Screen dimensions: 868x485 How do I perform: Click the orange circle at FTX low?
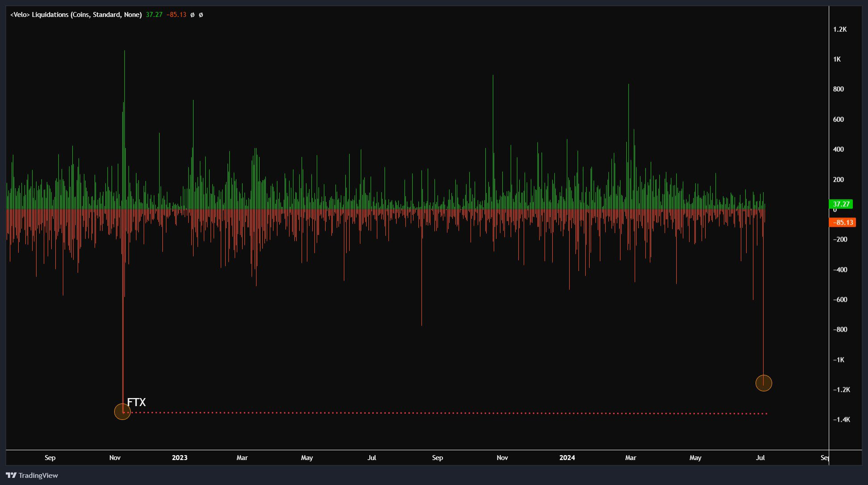point(122,411)
